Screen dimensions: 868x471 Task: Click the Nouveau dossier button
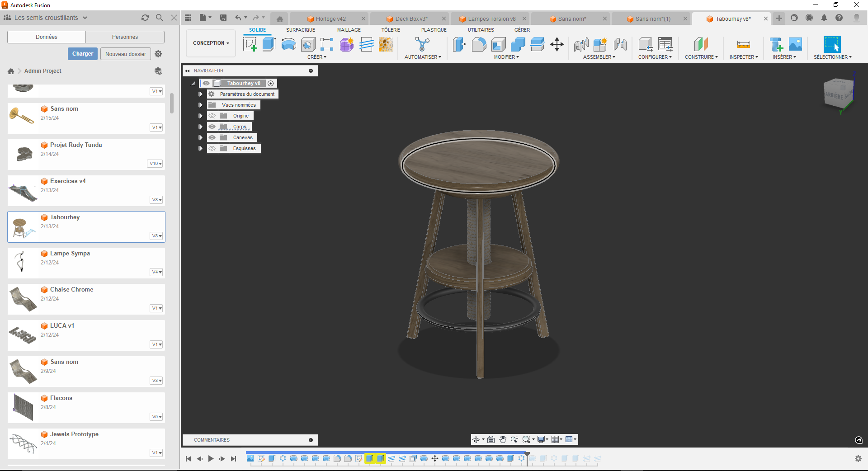click(126, 54)
